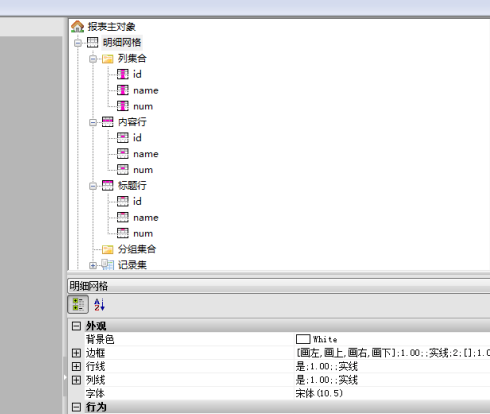Click cell icon of name under 标题行
Image resolution: width=490 pixels, height=414 pixels.
pos(123,217)
